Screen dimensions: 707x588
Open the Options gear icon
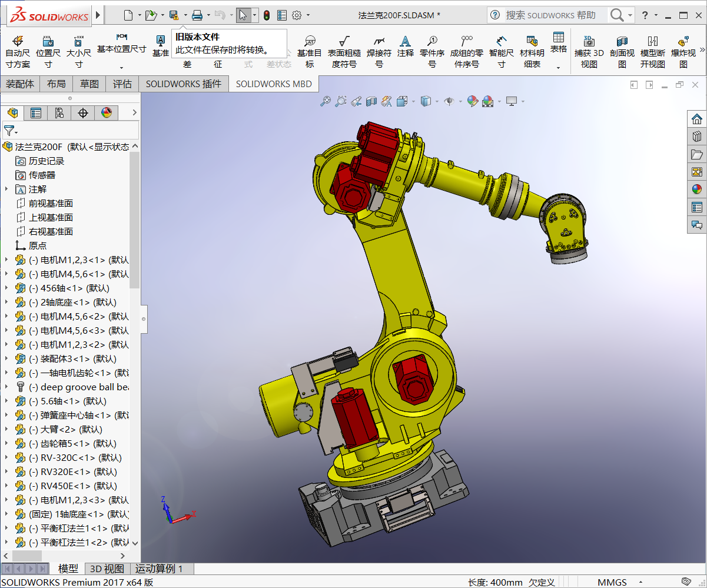297,15
